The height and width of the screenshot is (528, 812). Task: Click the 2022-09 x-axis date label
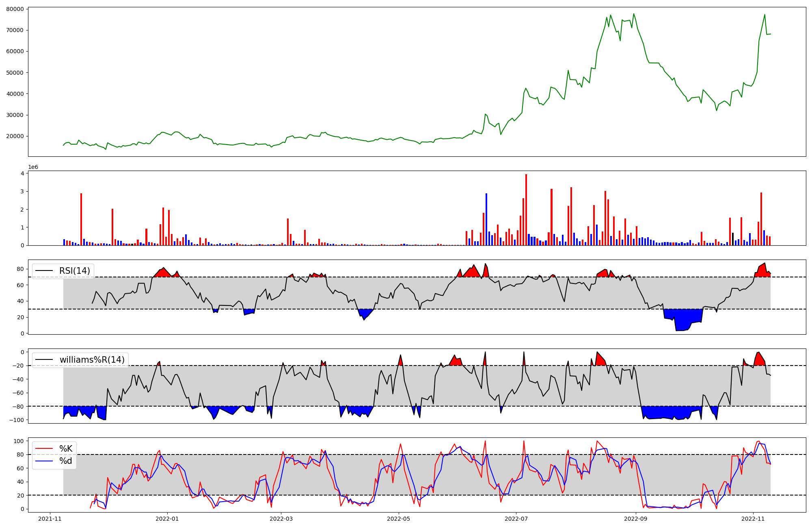pos(635,519)
